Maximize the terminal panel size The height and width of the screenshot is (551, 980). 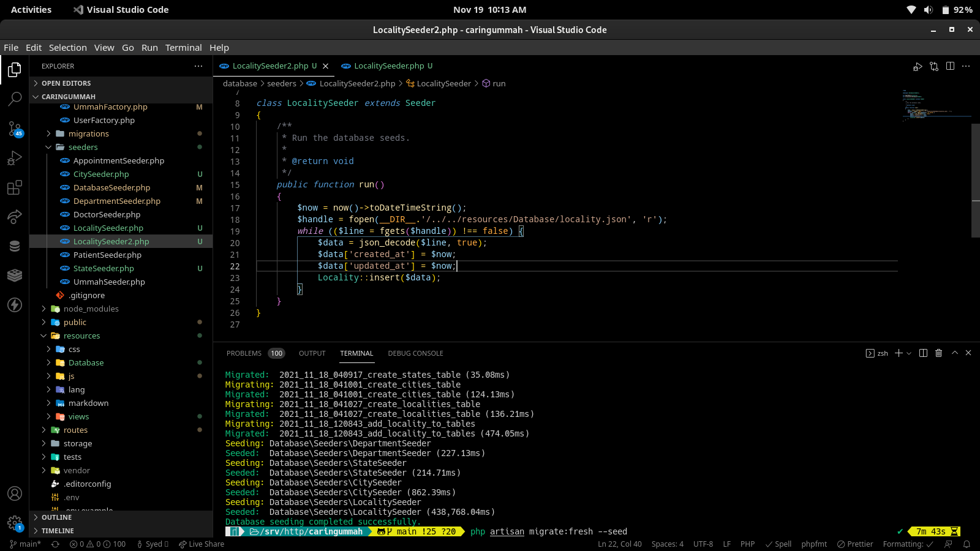click(x=954, y=353)
